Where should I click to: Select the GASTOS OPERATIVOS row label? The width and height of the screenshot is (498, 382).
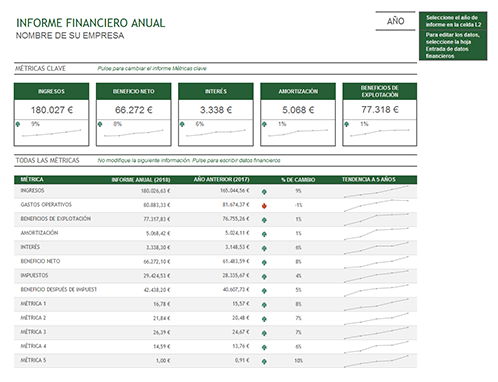tap(46, 205)
